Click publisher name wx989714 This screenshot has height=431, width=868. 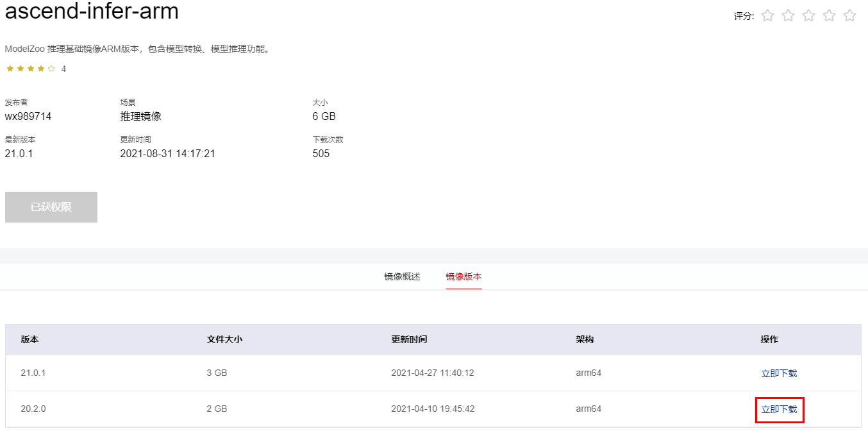tap(28, 117)
